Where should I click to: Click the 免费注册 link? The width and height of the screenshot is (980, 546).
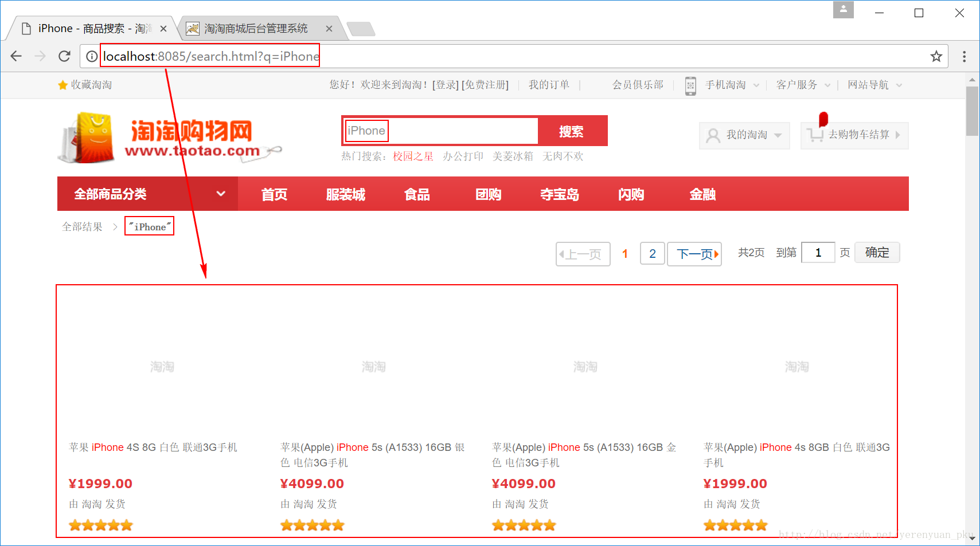485,85
